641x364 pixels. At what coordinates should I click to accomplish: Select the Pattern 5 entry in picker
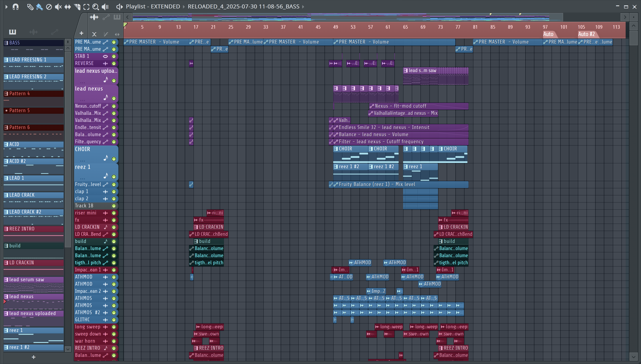34,111
